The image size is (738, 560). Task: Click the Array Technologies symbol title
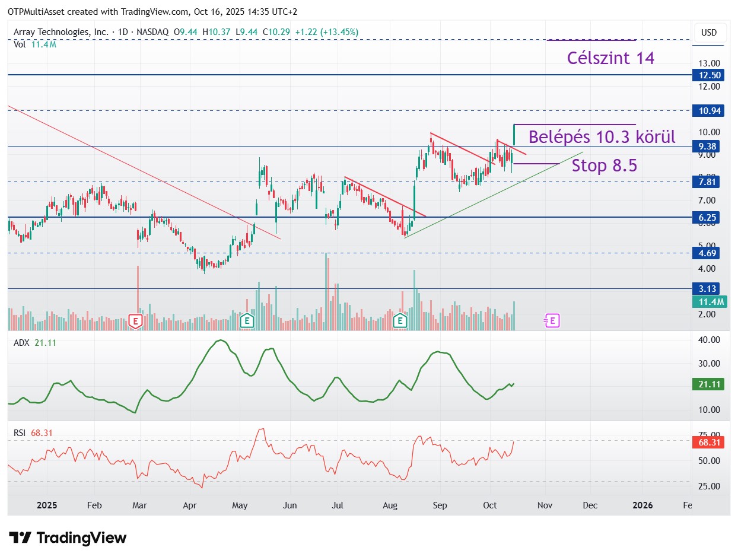pos(61,32)
